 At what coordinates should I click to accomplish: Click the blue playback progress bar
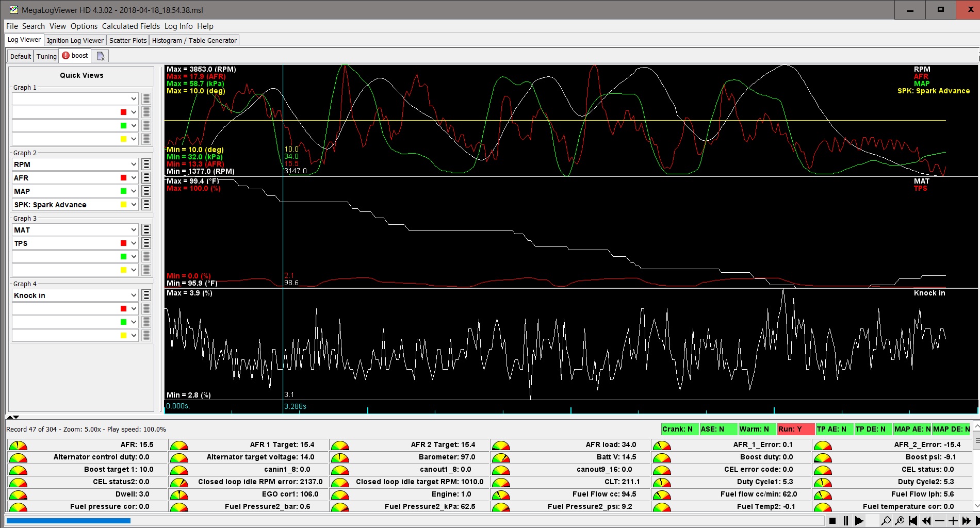[x=68, y=521]
